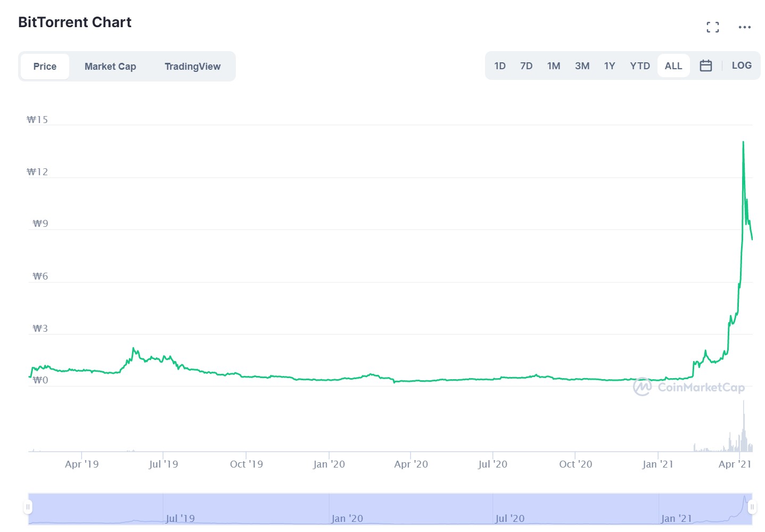Click the BitTorrent Chart heading
Viewport: 765px width, 532px height.
click(75, 22)
